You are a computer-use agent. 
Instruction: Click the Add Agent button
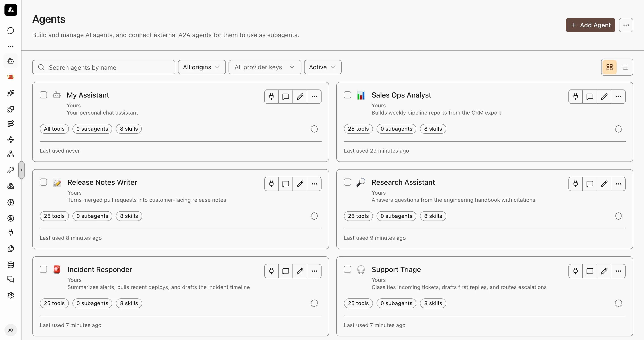(x=590, y=25)
